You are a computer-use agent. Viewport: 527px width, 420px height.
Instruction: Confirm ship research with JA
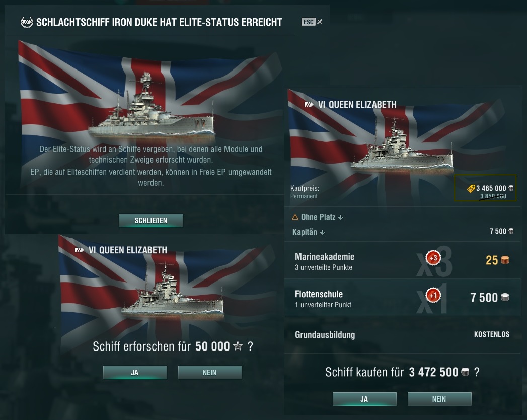click(x=135, y=372)
